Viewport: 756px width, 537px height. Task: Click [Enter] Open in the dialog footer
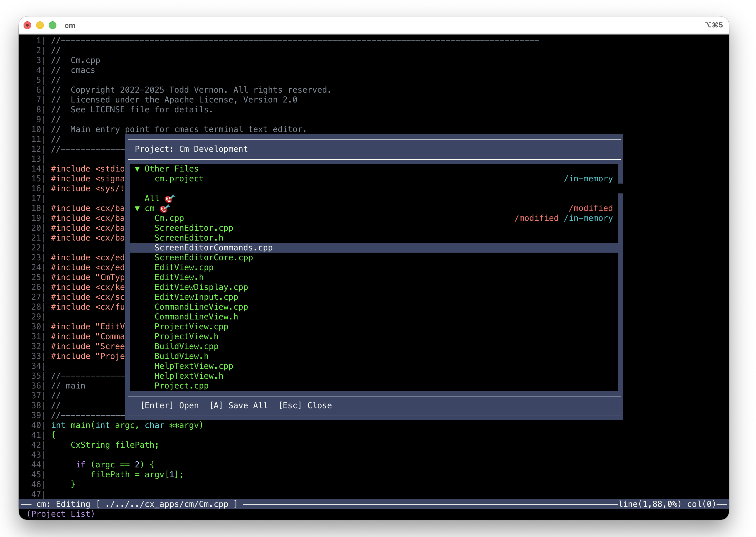169,405
